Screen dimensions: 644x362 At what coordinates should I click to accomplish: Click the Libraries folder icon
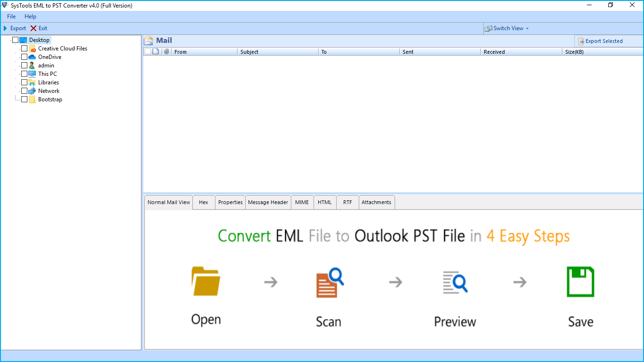32,82
